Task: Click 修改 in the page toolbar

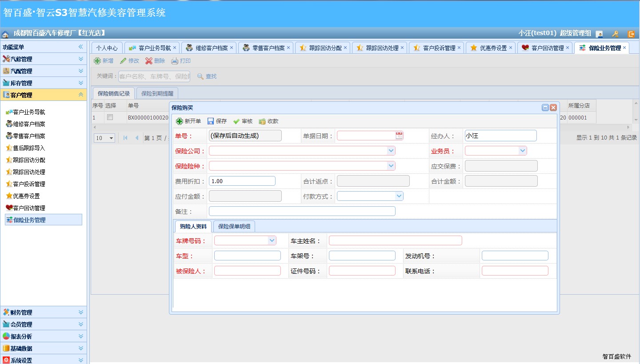Action: tap(129, 61)
